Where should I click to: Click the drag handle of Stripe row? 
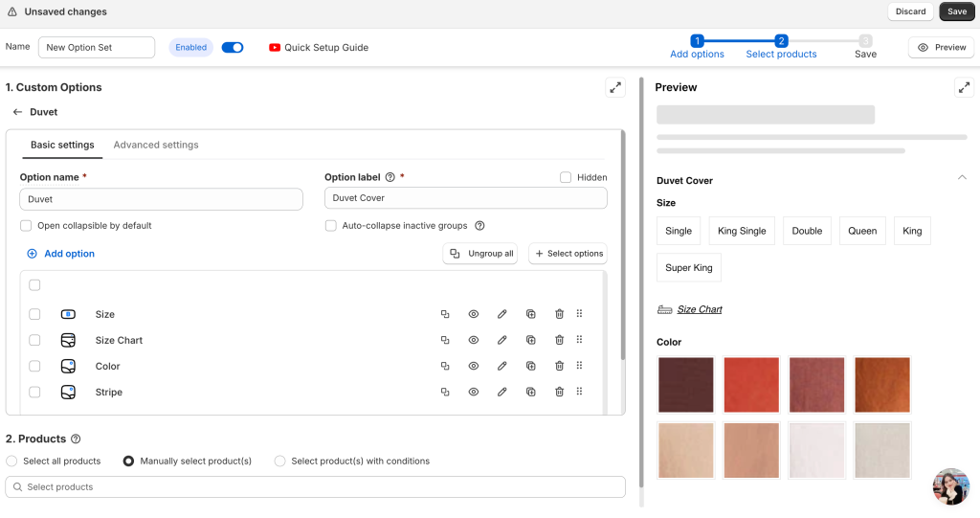[x=579, y=392]
